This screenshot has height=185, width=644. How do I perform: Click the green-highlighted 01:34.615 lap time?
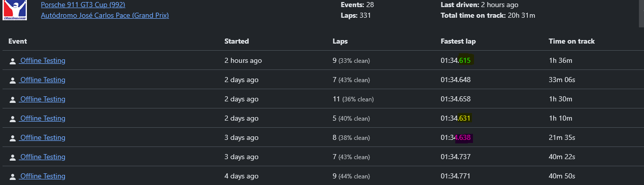[456, 60]
